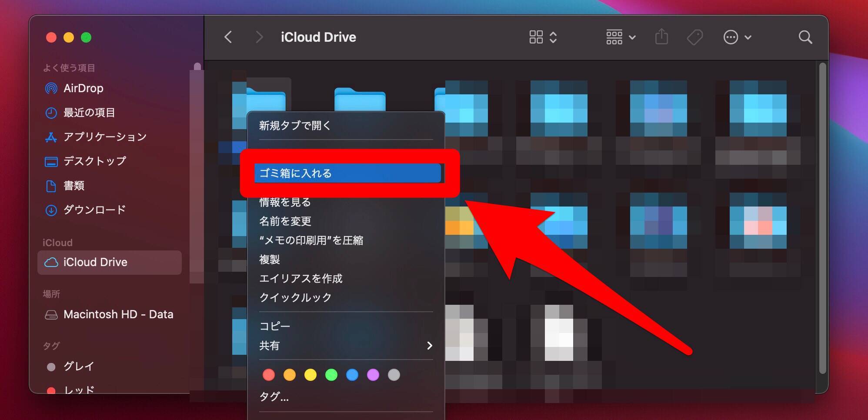
Task: Click the apps icon beside アプリケーション
Action: [51, 137]
